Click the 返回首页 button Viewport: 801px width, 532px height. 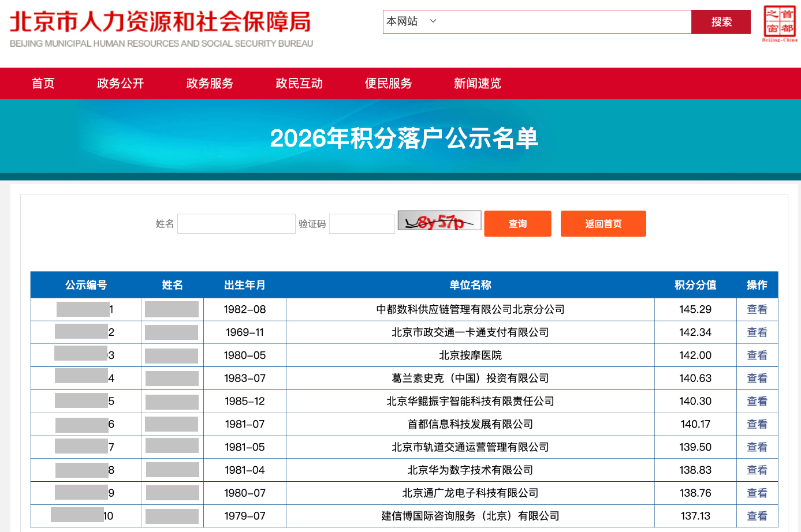tap(603, 223)
